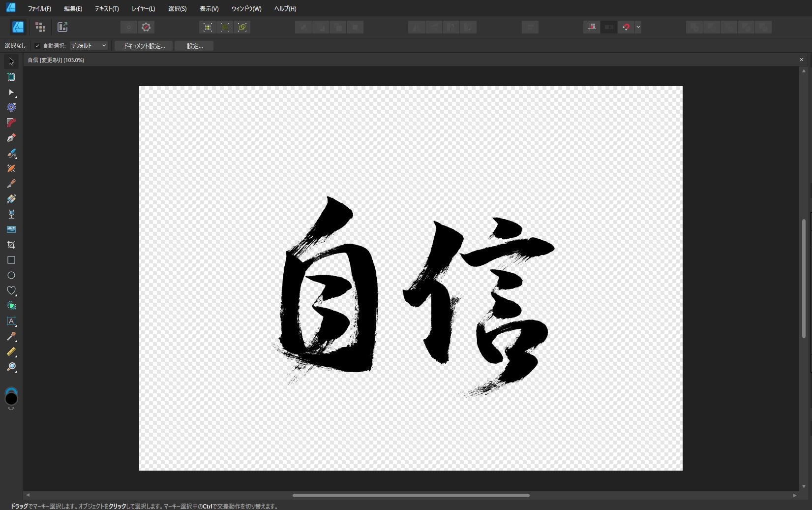Pick the Color Picker eyedropper tool
The height and width of the screenshot is (510, 812).
11,337
